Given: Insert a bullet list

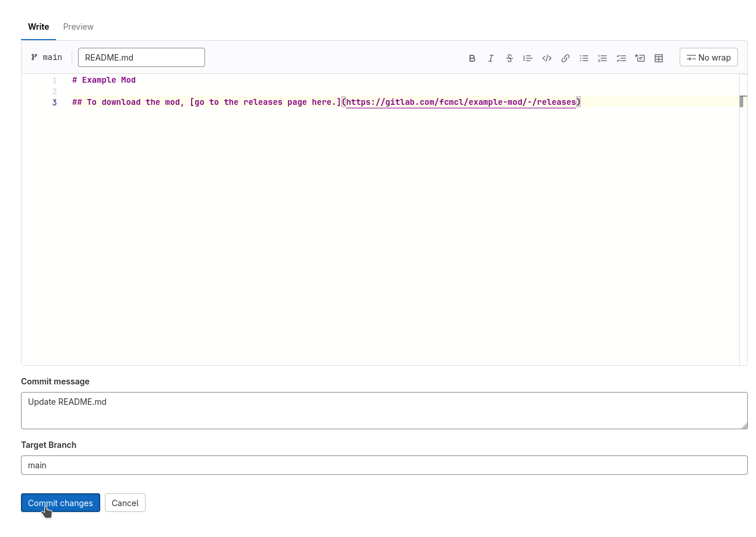Looking at the screenshot, I should pos(584,58).
